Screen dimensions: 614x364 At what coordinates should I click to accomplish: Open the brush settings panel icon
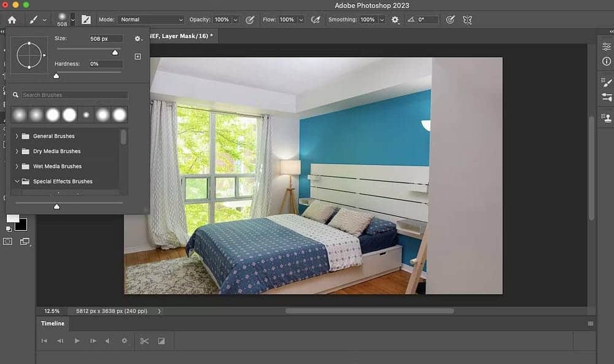pos(86,20)
